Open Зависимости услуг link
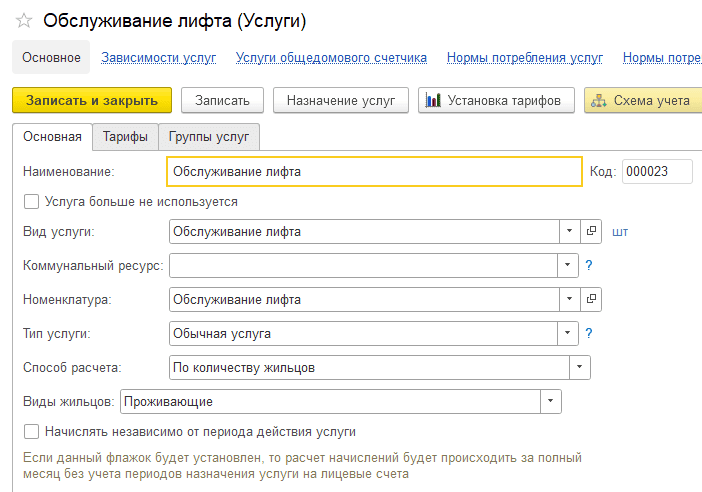The height and width of the screenshot is (492, 702). [158, 58]
